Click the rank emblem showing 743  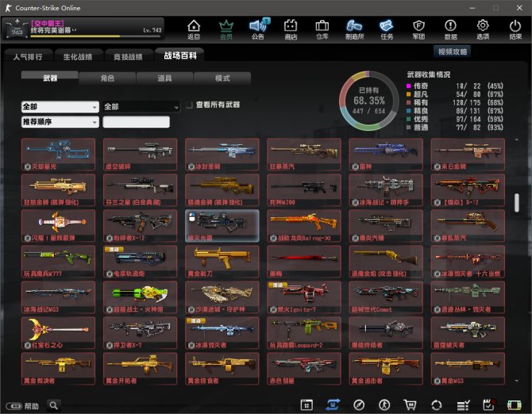17,29
